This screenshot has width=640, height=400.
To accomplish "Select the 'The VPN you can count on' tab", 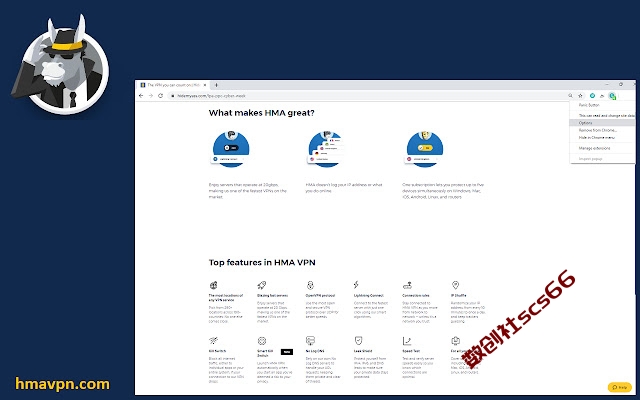I will point(173,85).
